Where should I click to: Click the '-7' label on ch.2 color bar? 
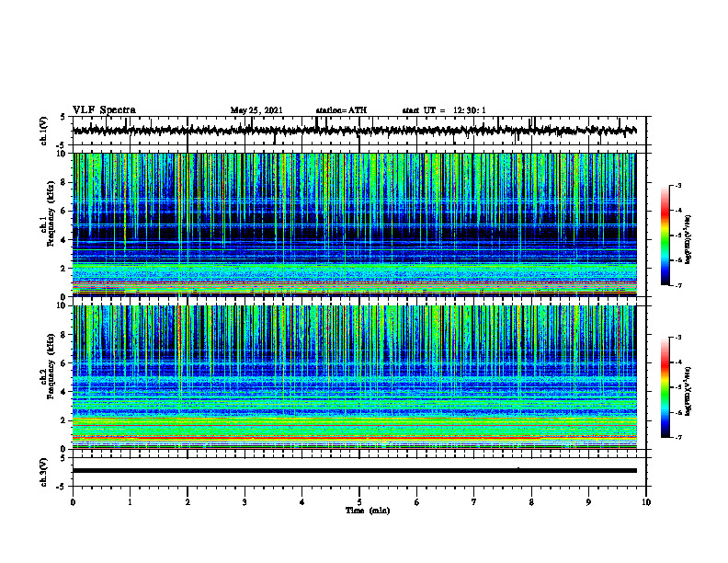pos(677,437)
